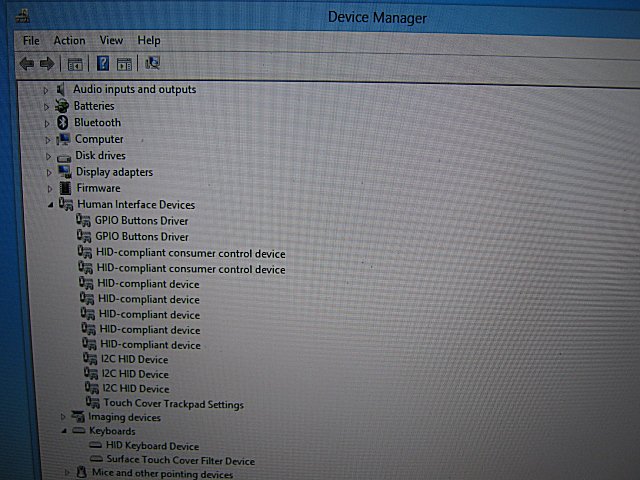Select the Mice and other pointing devices icon
The height and width of the screenshot is (480, 640).
pos(82,472)
